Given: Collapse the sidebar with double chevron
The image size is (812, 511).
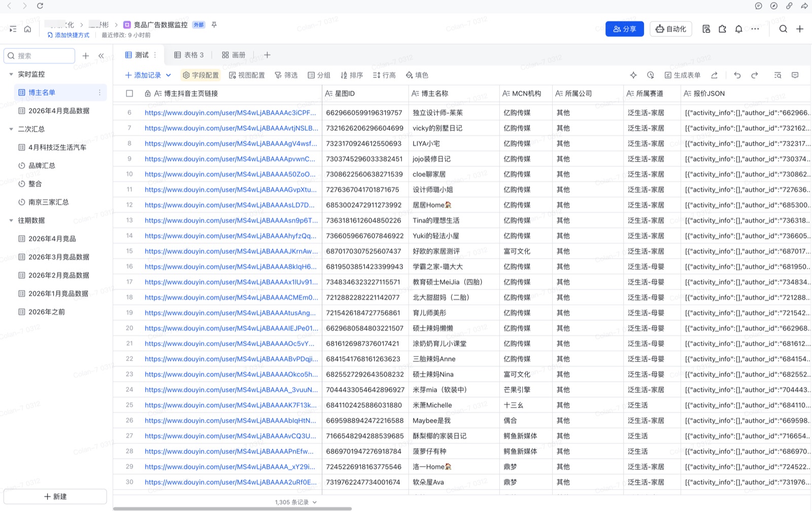Looking at the screenshot, I should 101,56.
